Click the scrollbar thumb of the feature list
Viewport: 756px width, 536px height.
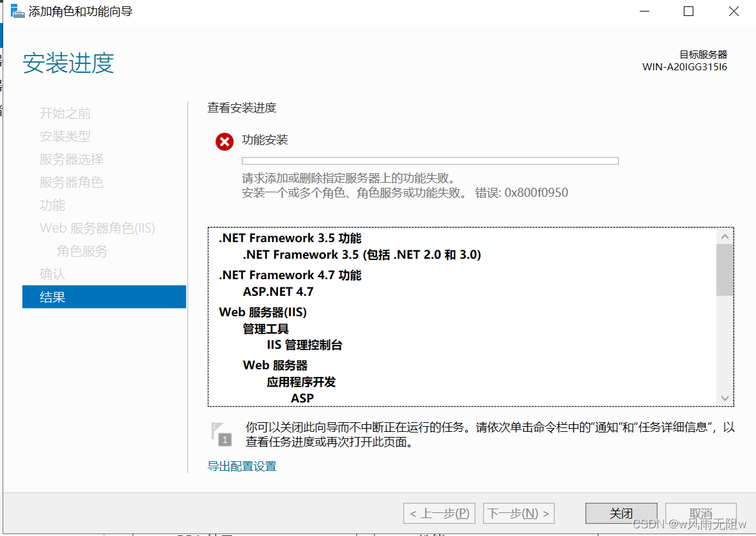pos(725,268)
